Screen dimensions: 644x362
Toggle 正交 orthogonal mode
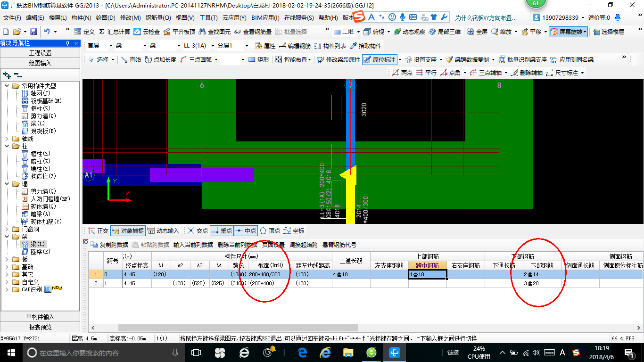[x=98, y=230]
